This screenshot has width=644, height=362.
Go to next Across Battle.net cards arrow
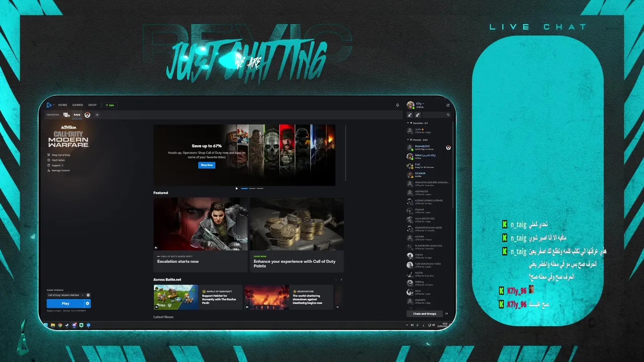click(x=341, y=280)
